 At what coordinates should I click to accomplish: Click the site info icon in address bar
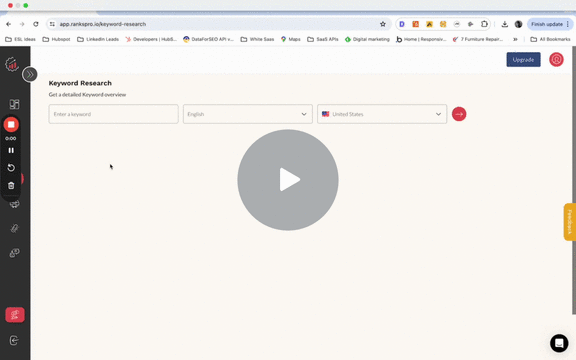click(52, 24)
